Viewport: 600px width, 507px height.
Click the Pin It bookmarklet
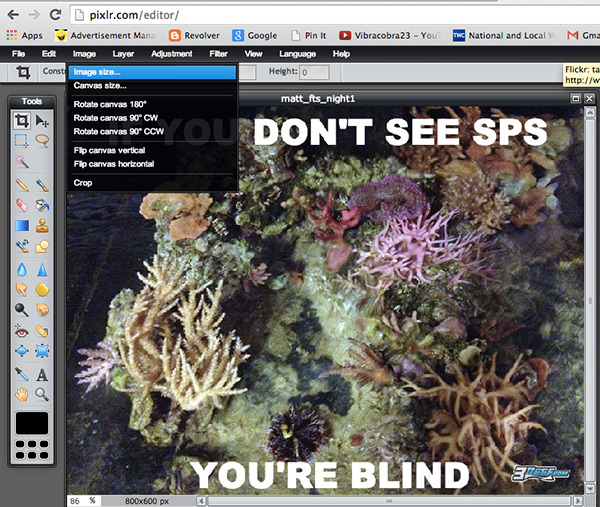(x=309, y=36)
